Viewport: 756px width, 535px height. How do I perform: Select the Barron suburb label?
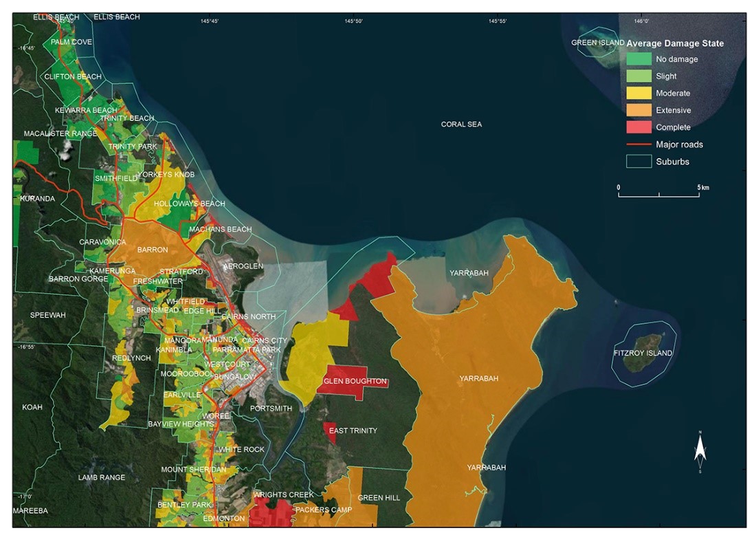pos(153,250)
